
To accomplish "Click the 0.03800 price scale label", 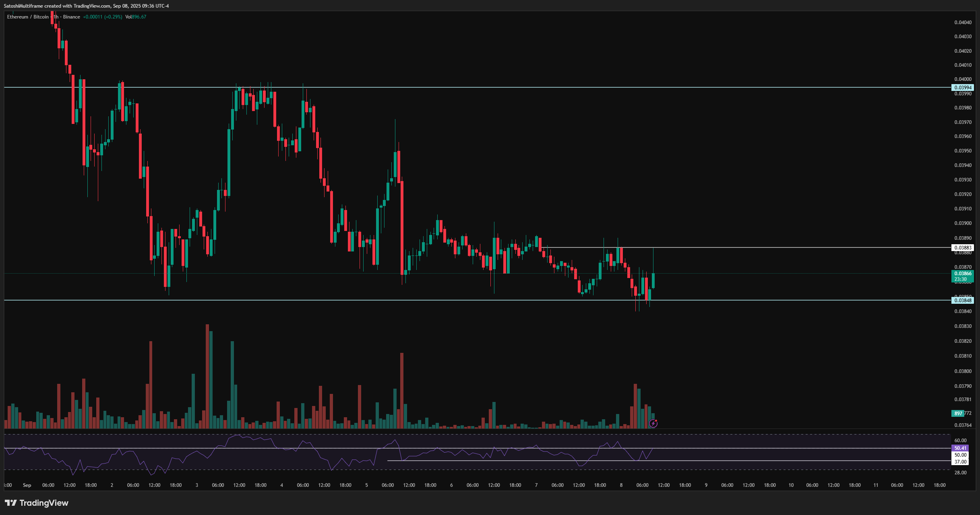I will coord(963,371).
